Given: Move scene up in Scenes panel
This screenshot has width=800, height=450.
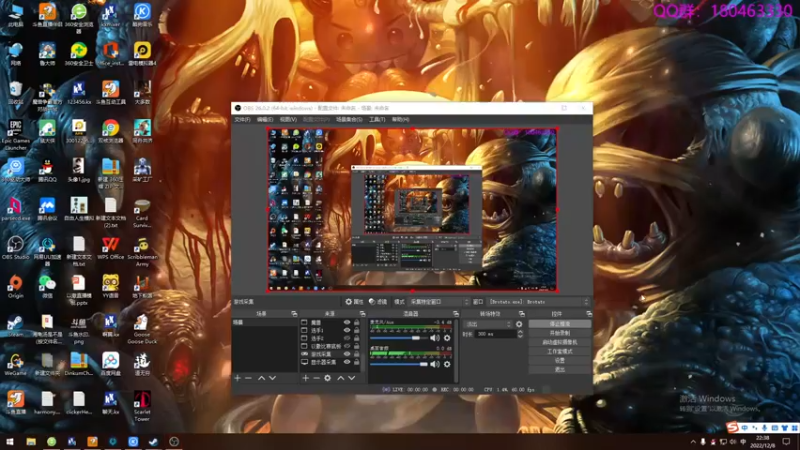Looking at the screenshot, I should (261, 378).
